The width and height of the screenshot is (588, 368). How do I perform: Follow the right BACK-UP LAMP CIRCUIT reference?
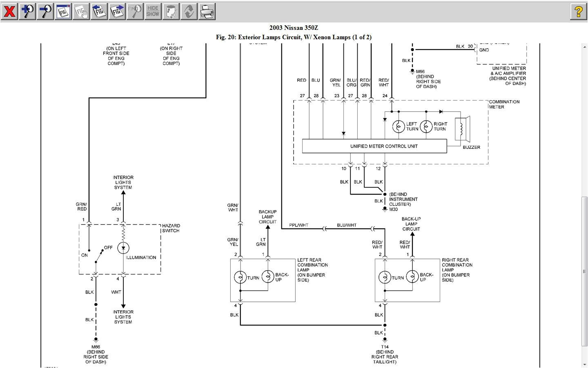point(411,224)
